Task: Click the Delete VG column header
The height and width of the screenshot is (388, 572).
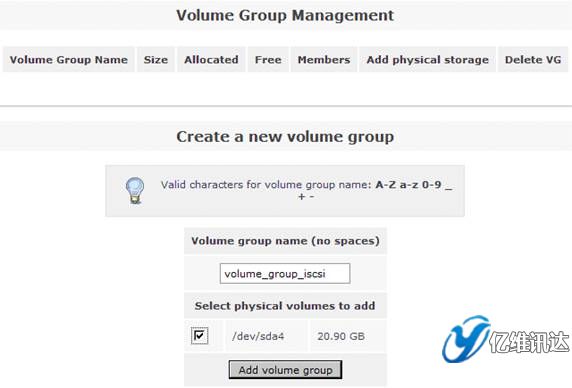Action: pos(533,59)
